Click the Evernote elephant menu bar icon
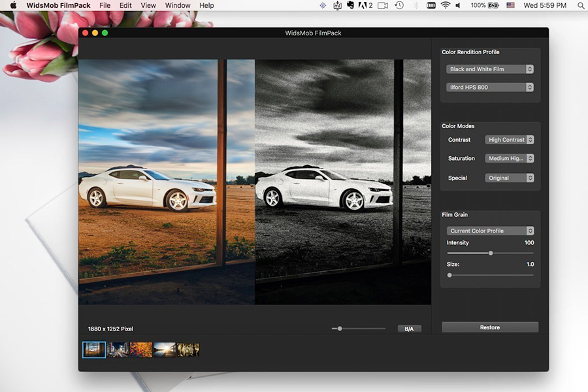Viewport: 588px width, 392px height. point(350,5)
